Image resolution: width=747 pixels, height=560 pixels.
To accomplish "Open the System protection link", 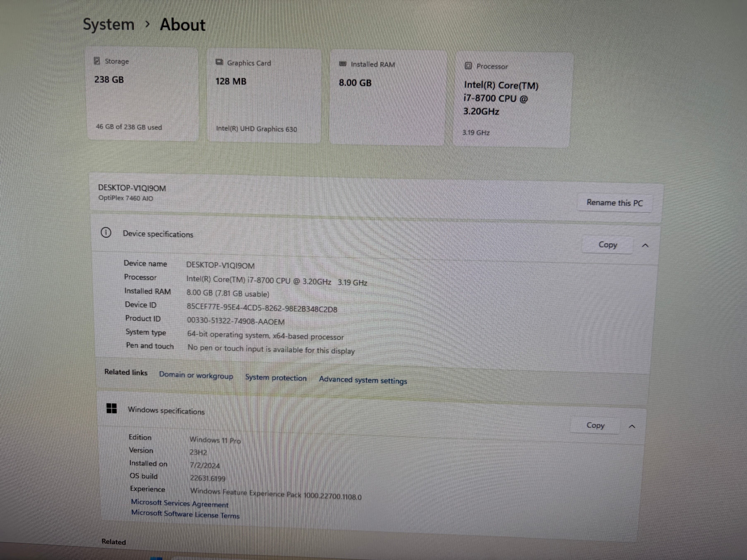I will click(276, 377).
